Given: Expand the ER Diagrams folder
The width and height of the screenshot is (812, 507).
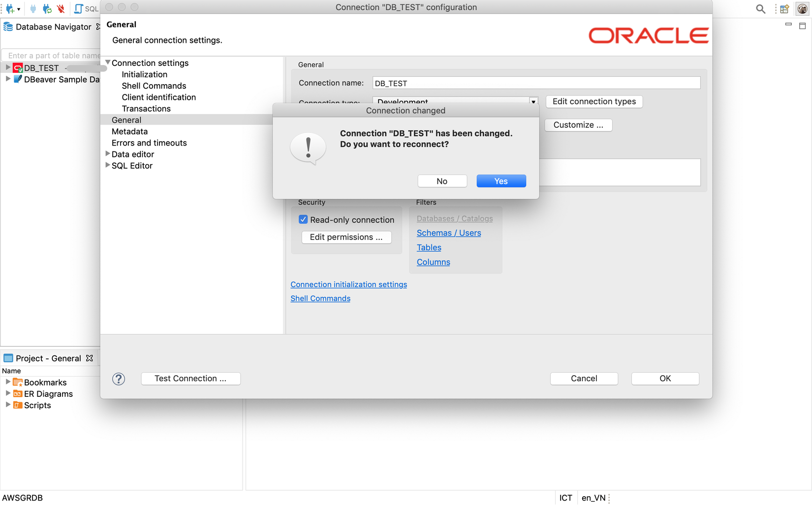Looking at the screenshot, I should click(7, 393).
